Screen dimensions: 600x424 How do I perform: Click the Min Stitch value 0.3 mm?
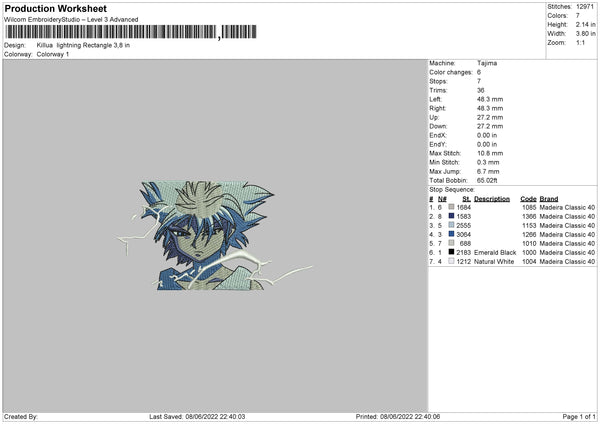pyautogui.click(x=488, y=162)
